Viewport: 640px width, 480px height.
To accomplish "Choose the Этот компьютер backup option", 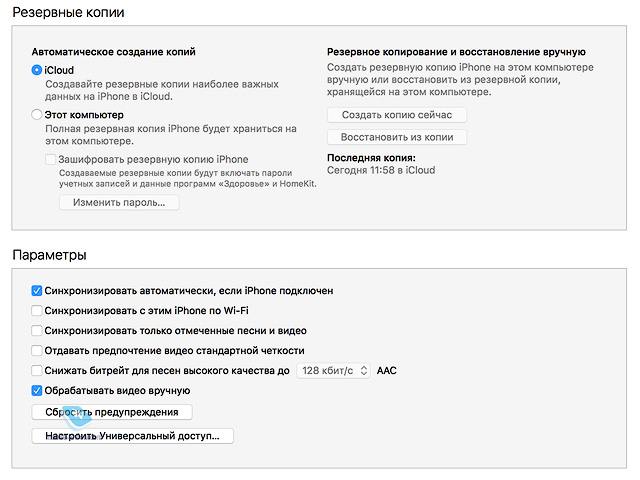I will (x=37, y=115).
